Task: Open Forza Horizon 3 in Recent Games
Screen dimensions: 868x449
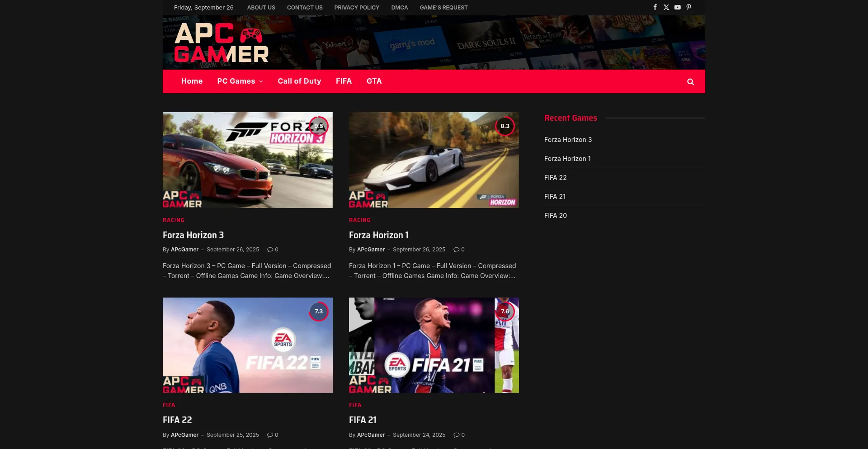Action: point(568,140)
